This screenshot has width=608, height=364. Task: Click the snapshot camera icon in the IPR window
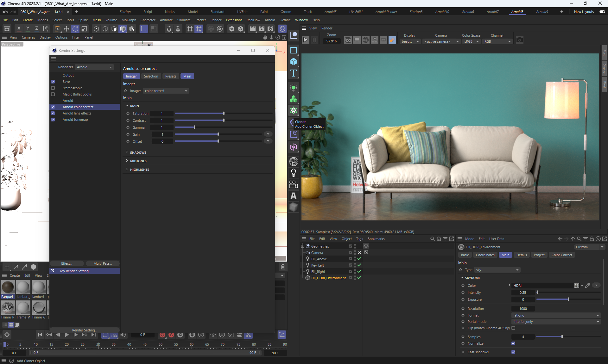coord(519,40)
